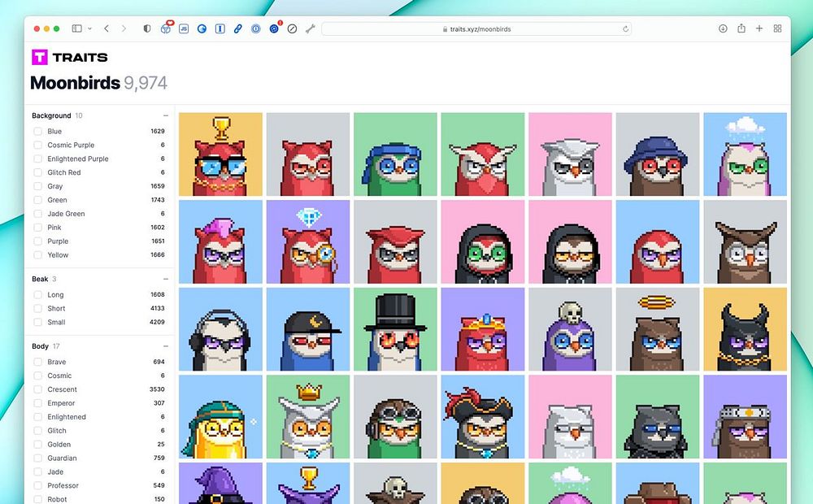Check the Brave body filter

[x=38, y=362]
